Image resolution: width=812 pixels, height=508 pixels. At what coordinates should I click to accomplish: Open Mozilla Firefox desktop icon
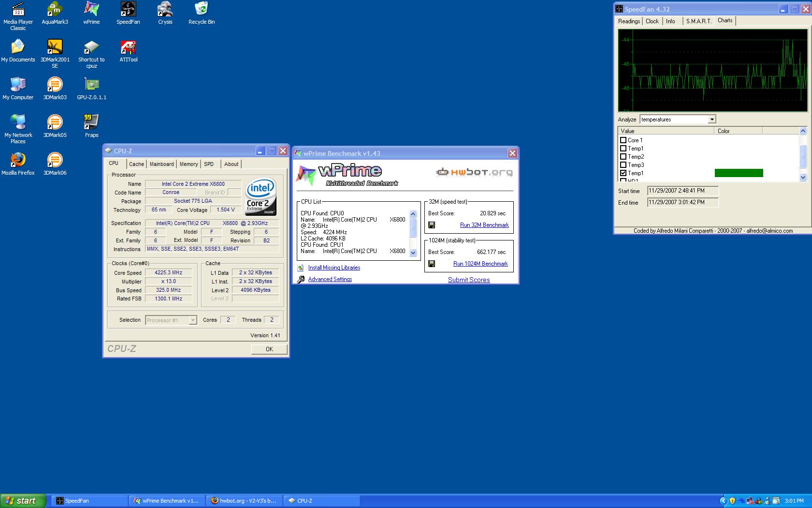click(18, 164)
